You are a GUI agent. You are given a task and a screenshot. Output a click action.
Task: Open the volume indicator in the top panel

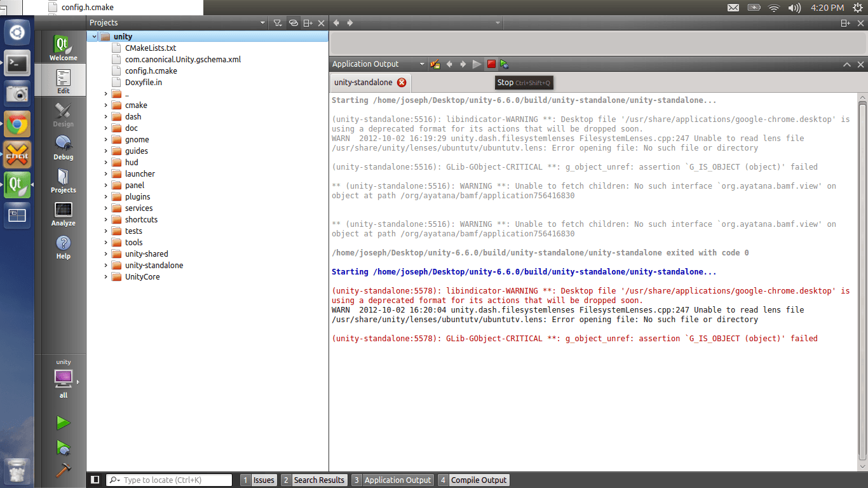(794, 8)
